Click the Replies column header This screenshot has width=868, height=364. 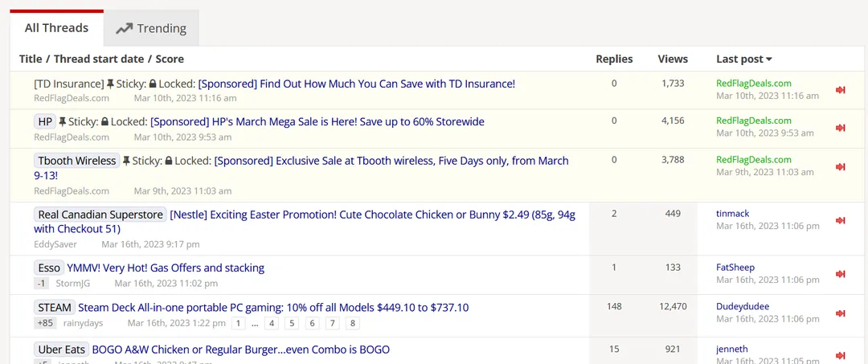pos(614,59)
